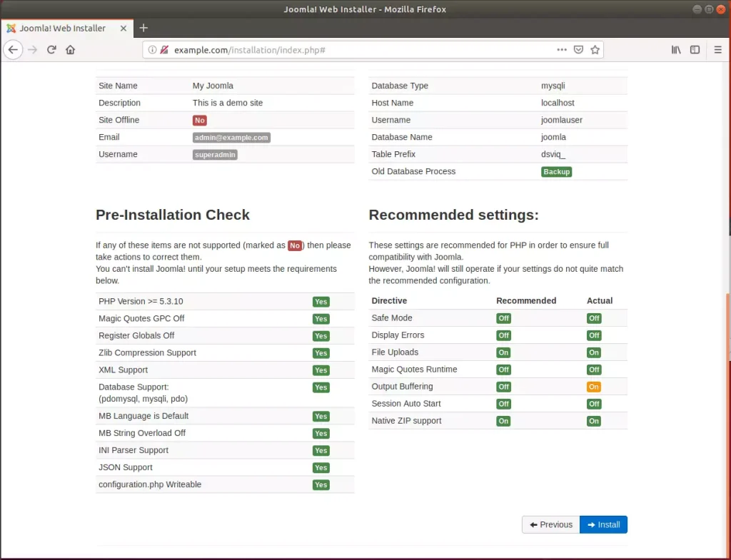Click the MB Language is Default label
Screen dimensions: 731x560
[x=143, y=416]
